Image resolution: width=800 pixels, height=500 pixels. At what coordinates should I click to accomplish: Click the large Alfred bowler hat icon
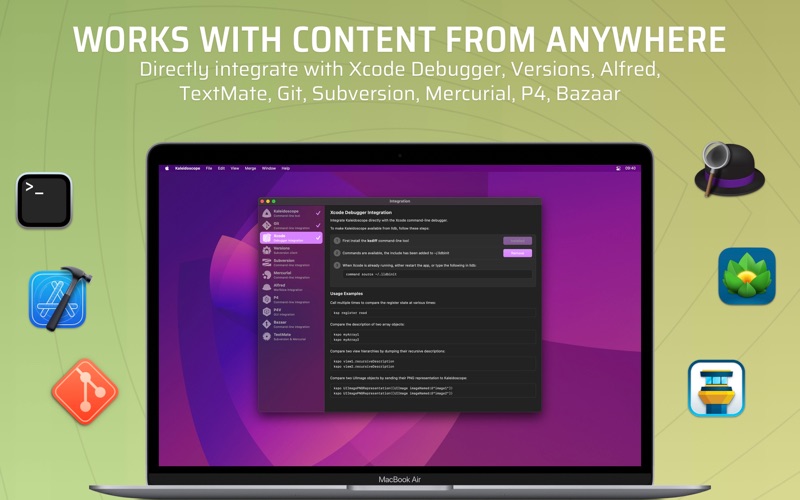pyautogui.click(x=729, y=169)
